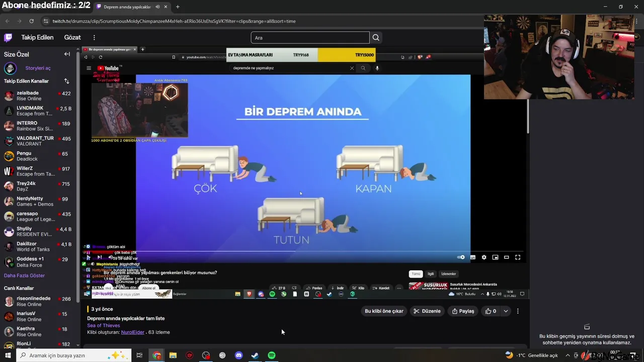The image size is (644, 362).
Task: Open the Storyleri aç avatar
Action: click(10, 68)
